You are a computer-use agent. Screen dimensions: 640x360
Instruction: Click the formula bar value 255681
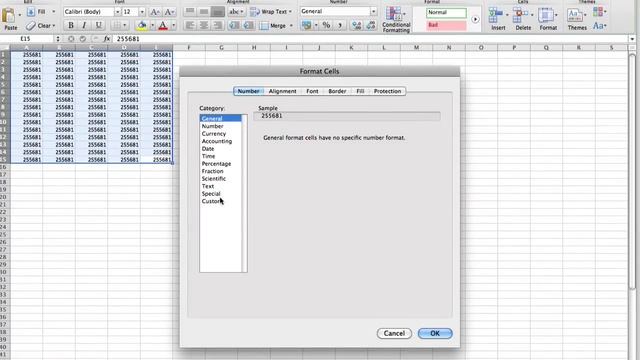pos(128,39)
